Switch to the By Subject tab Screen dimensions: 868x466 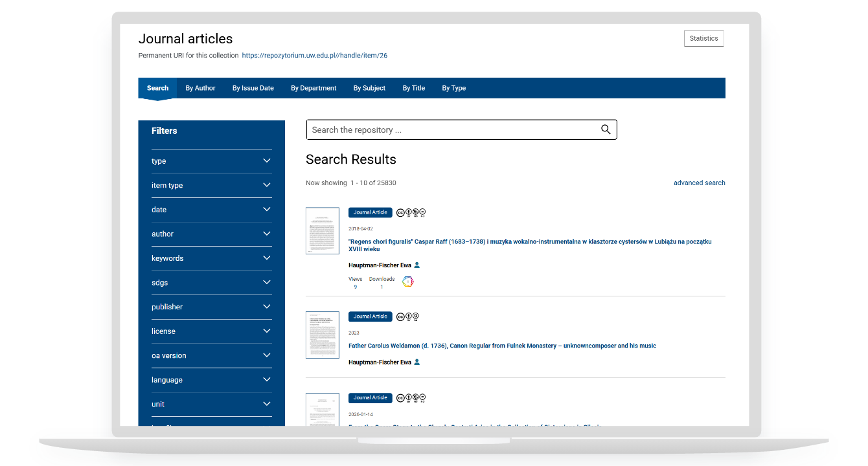tap(369, 88)
